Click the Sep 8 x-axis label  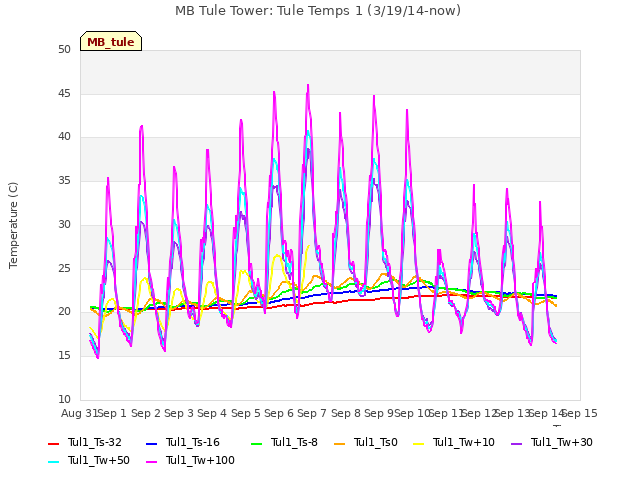tap(346, 413)
